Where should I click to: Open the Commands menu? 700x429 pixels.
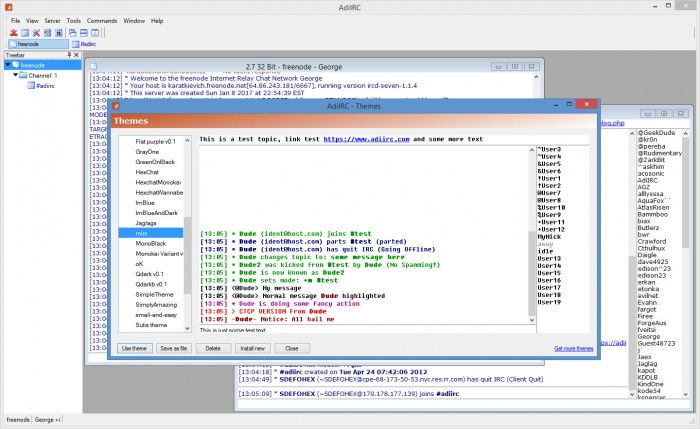click(x=102, y=21)
